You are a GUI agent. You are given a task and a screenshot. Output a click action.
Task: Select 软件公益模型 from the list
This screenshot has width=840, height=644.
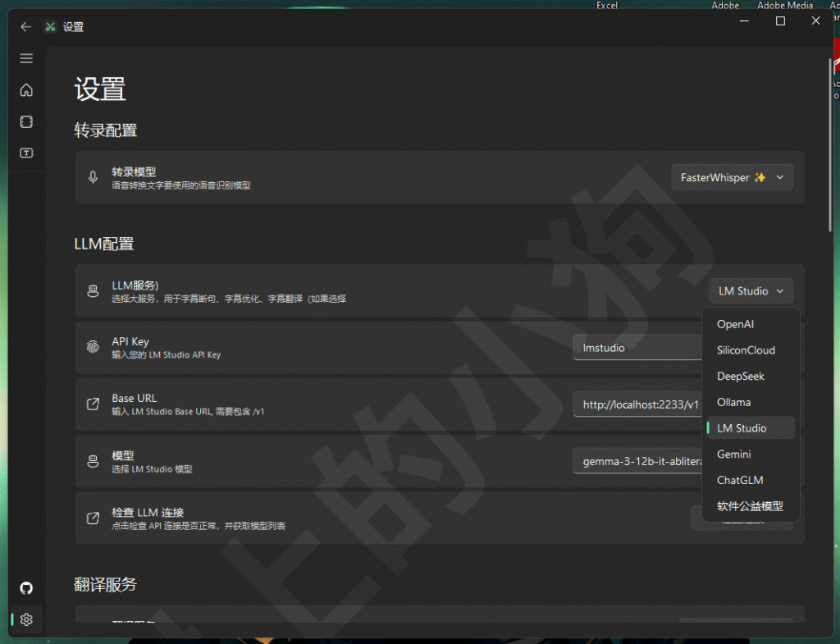pyautogui.click(x=751, y=506)
